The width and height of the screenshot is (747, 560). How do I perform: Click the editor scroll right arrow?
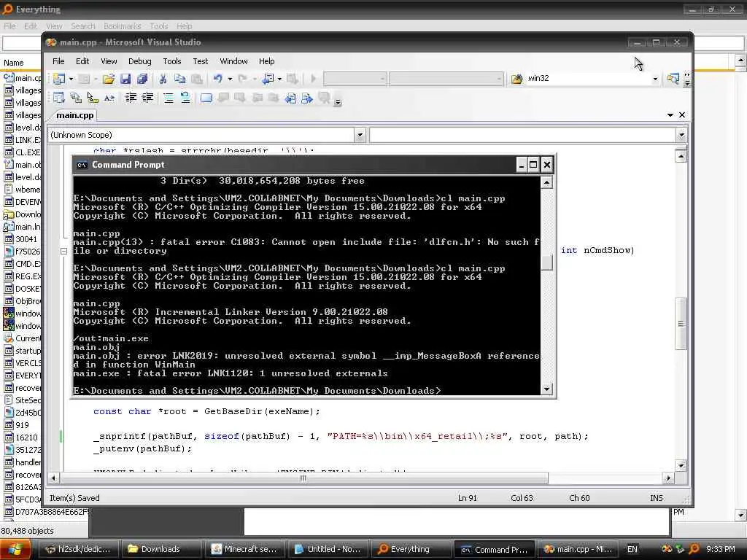pos(668,478)
